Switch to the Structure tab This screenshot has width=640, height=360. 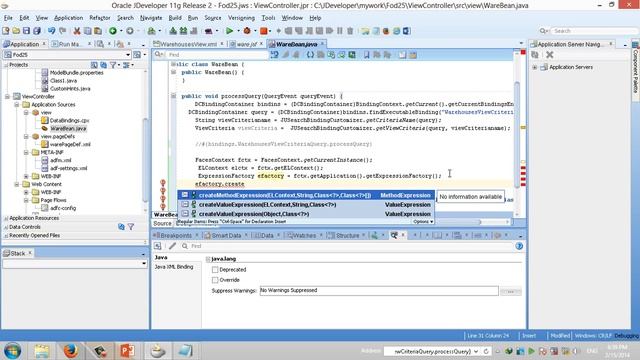point(347,236)
